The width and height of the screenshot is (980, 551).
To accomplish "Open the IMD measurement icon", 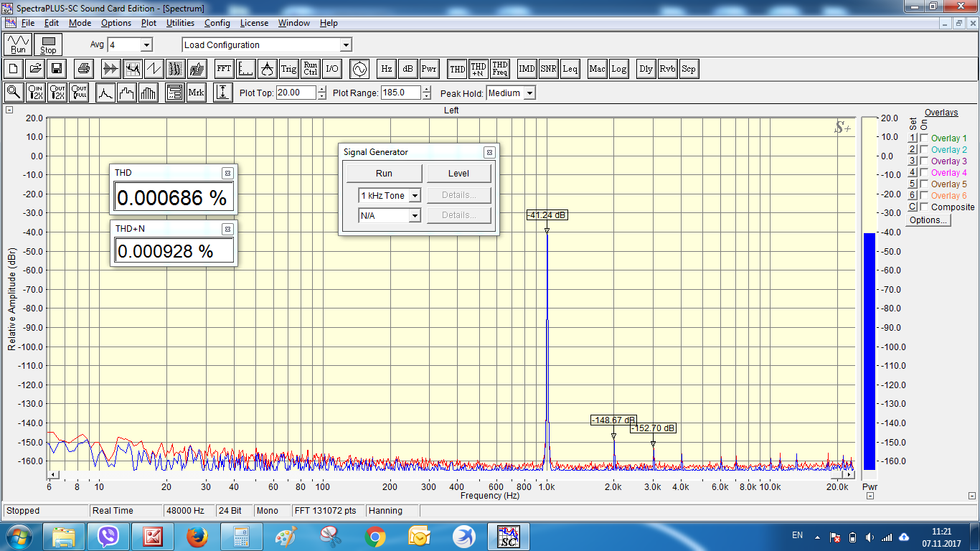I will point(527,70).
